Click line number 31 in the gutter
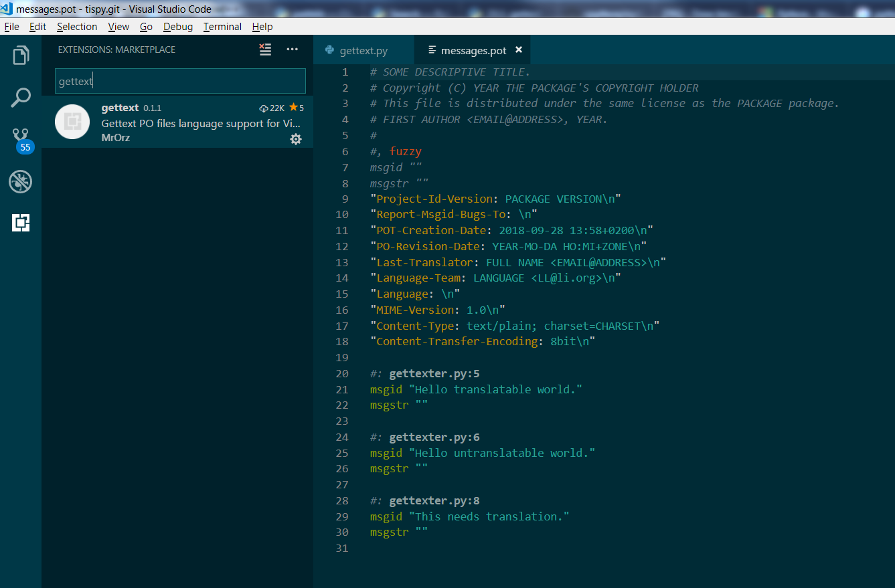The width and height of the screenshot is (895, 588). coord(341,549)
